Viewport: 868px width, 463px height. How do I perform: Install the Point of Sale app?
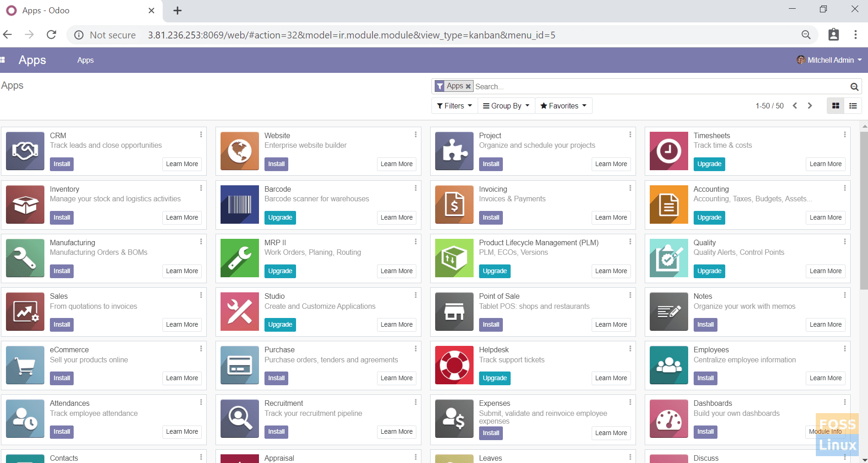(491, 324)
